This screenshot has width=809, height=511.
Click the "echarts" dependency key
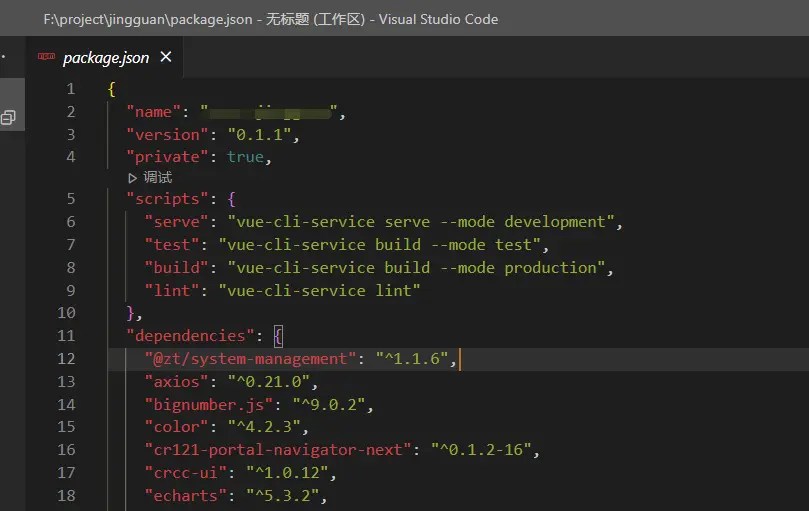[x=186, y=496]
